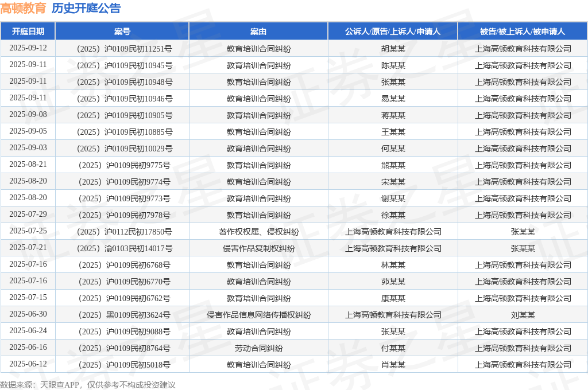Click case number 沪0109民初6770号
This screenshot has width=588, height=390.
pyautogui.click(x=138, y=282)
